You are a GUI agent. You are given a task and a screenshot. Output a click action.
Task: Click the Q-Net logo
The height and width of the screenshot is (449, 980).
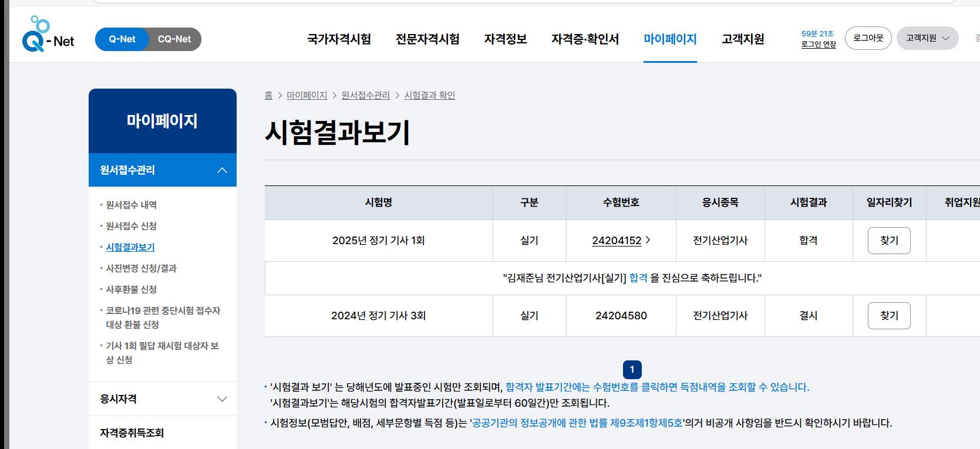click(48, 35)
